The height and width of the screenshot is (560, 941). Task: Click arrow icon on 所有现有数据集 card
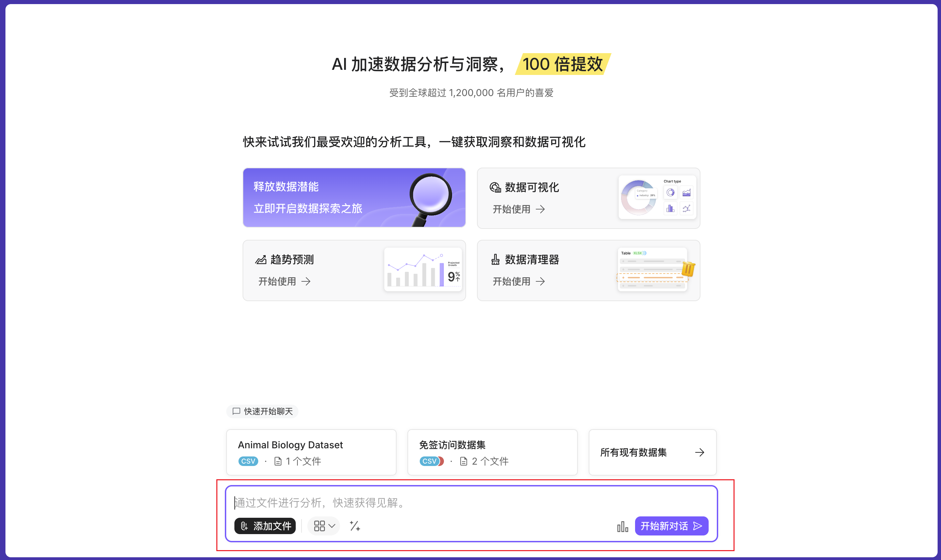(699, 452)
